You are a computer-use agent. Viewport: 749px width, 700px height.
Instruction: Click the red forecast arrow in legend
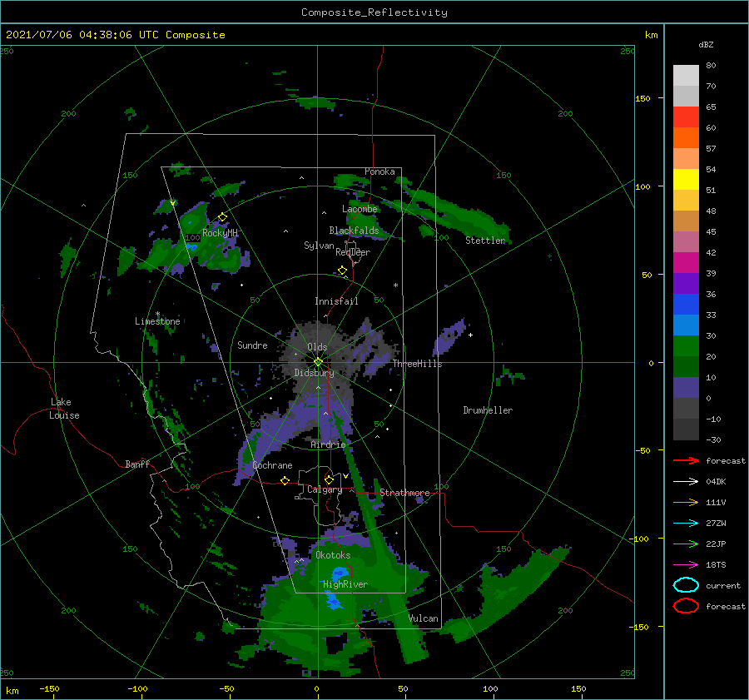pyautogui.click(x=686, y=460)
